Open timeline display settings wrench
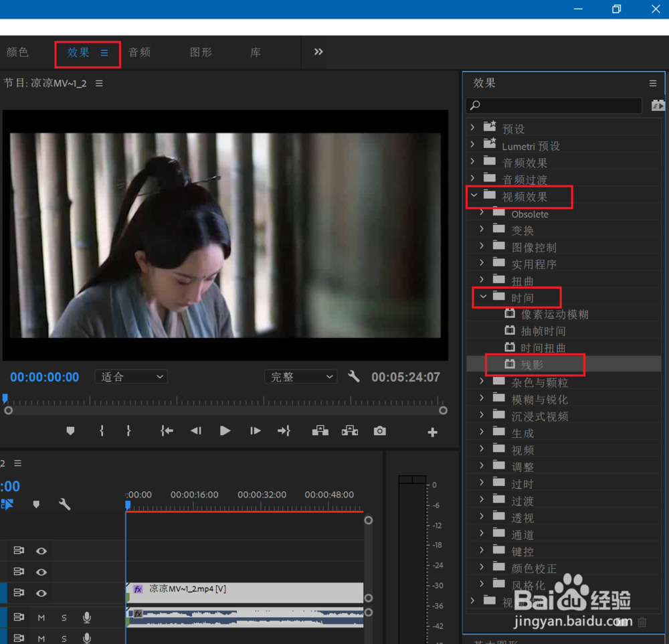The width and height of the screenshot is (669, 644). tap(64, 504)
